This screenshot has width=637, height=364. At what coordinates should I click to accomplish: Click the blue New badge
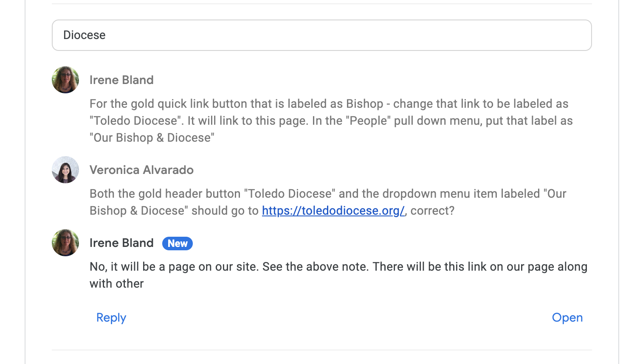178,244
